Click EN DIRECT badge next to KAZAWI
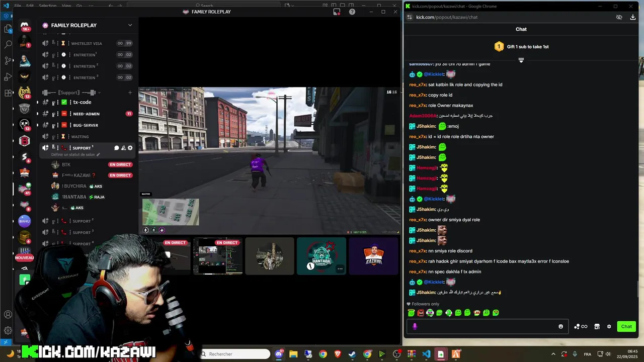This screenshot has width=644, height=362. pos(120,175)
